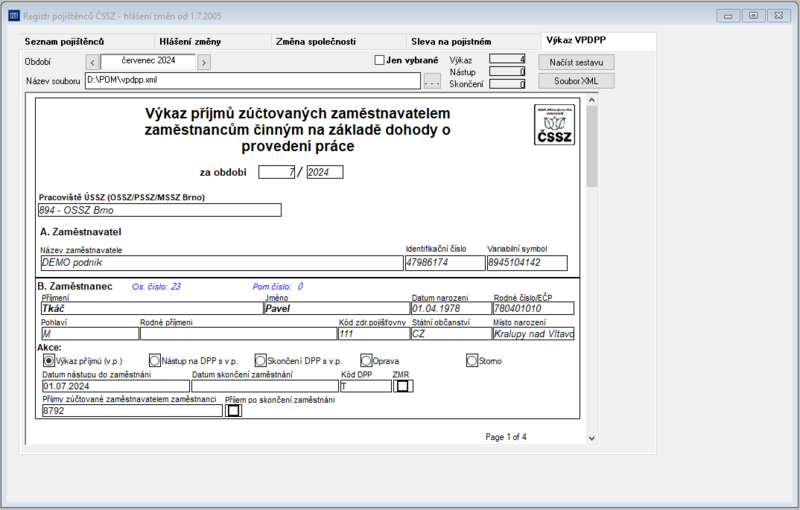The width and height of the screenshot is (800, 510).
Task: Toggle the ZMR checkbox
Action: point(403,386)
